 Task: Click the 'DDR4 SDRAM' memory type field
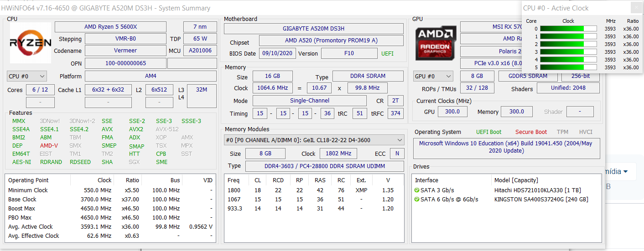[x=368, y=76]
